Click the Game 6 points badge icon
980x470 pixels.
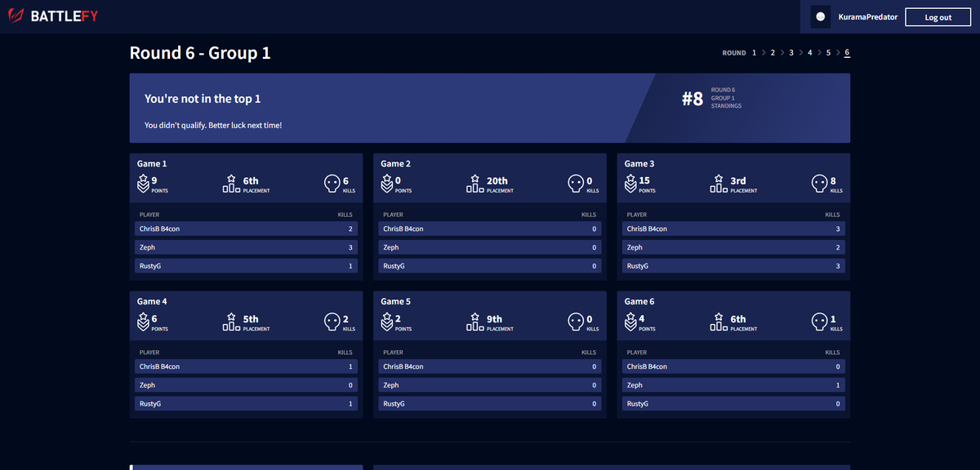tap(630, 322)
